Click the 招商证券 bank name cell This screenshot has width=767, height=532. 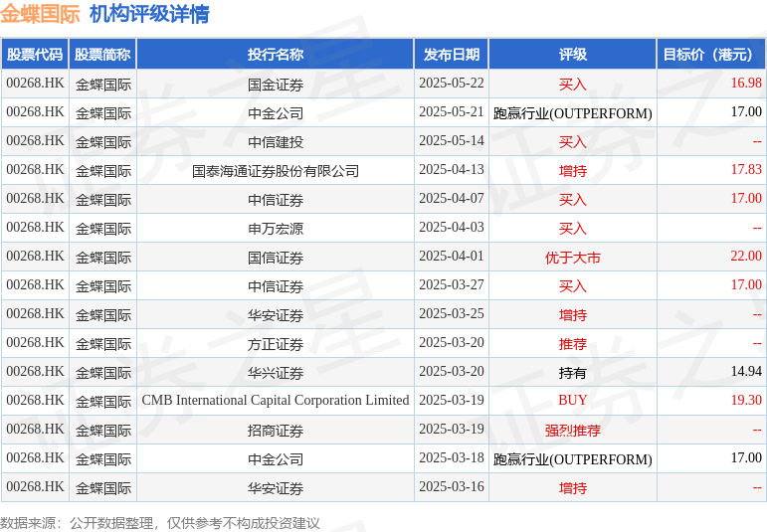tap(276, 431)
